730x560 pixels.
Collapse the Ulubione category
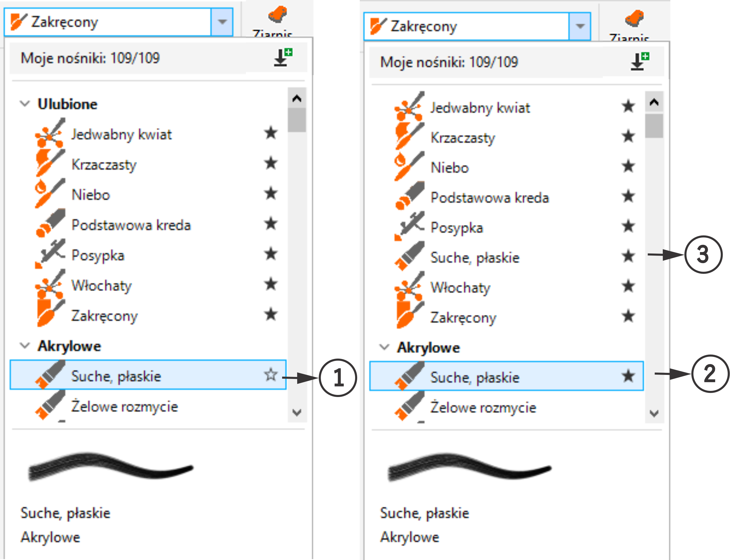click(x=25, y=104)
